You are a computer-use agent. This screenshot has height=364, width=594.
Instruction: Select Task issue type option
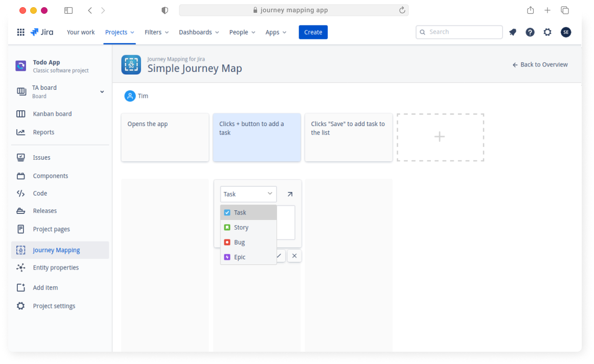[248, 213]
